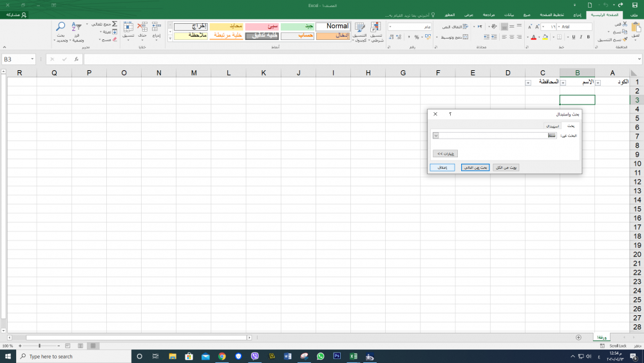644x363 pixels.
Task: Open search history dropdown in find dialog
Action: (x=436, y=135)
